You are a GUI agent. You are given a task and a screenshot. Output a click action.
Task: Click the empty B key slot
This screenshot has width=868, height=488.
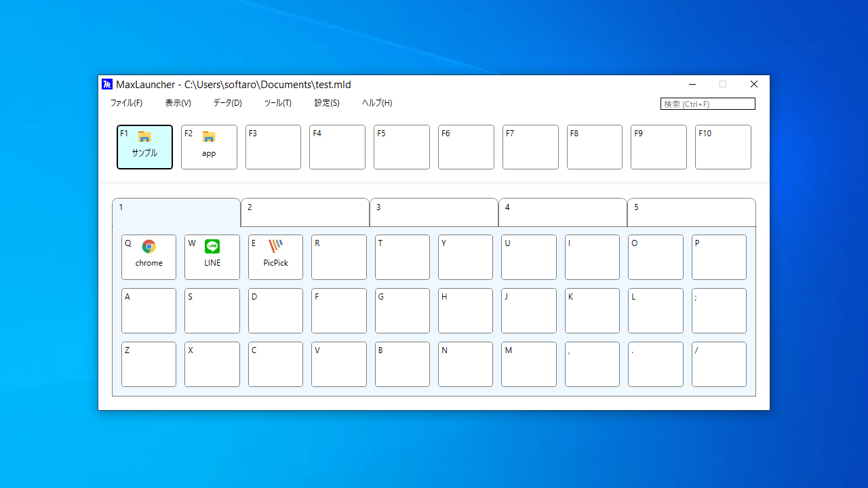click(402, 364)
